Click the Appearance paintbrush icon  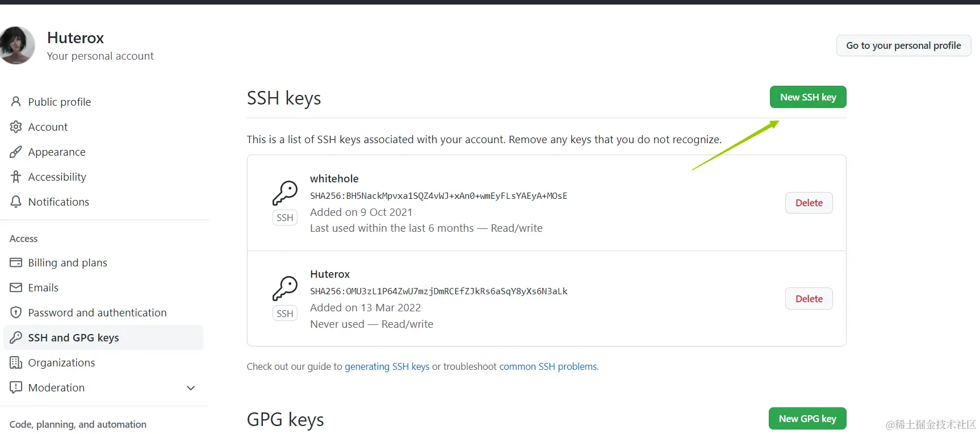[16, 152]
